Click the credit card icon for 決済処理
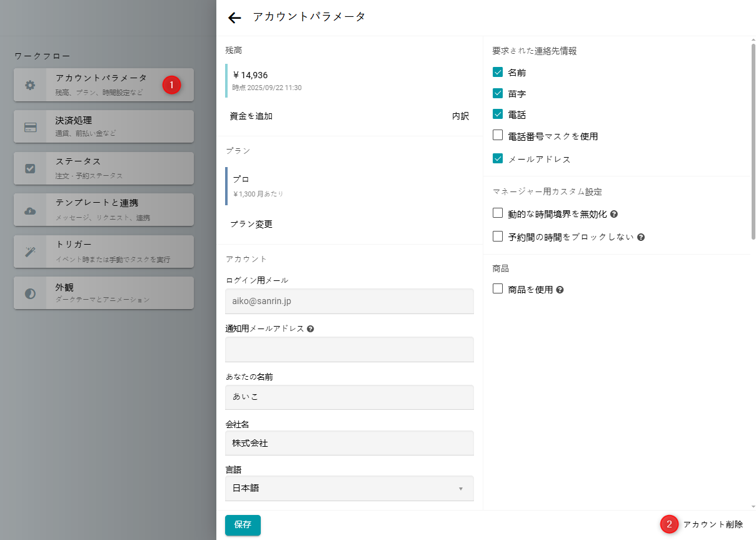 (30, 127)
